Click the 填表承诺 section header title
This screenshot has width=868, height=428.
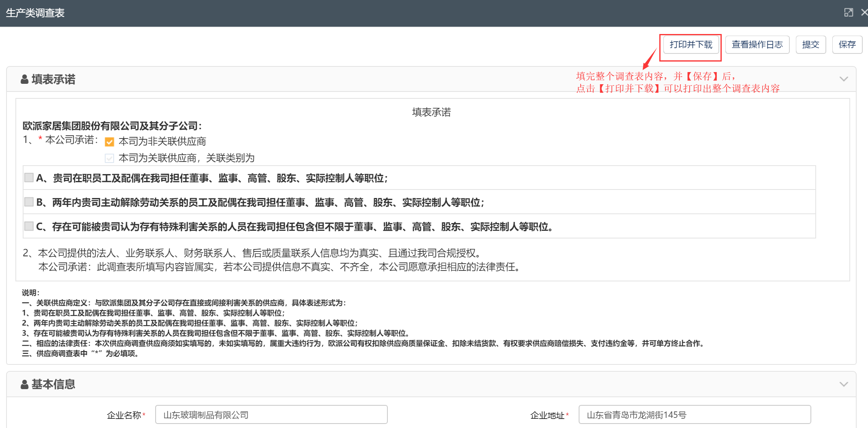click(x=53, y=79)
